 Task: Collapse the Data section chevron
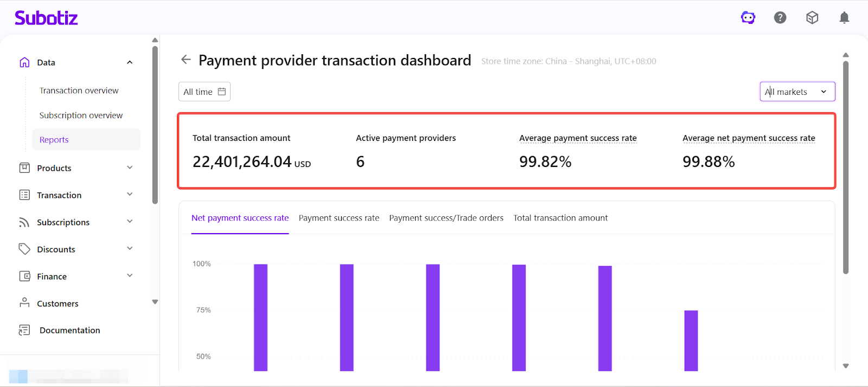[x=130, y=62]
